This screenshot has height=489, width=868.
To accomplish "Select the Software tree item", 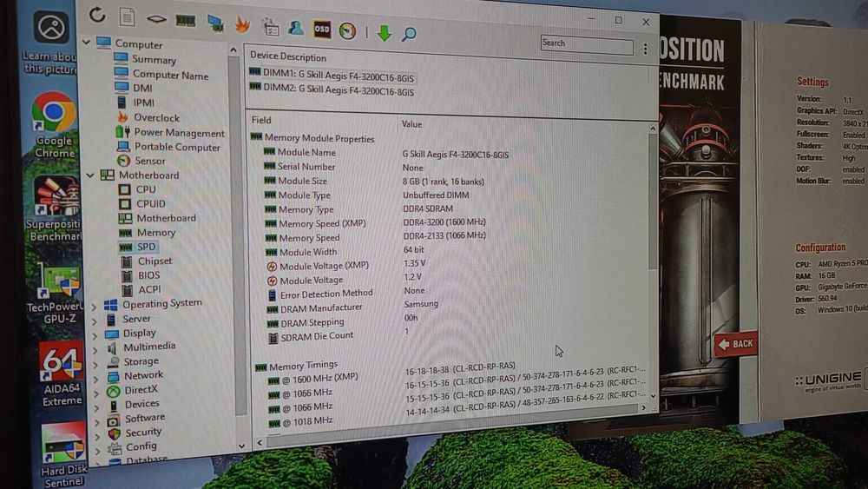I will coord(144,418).
